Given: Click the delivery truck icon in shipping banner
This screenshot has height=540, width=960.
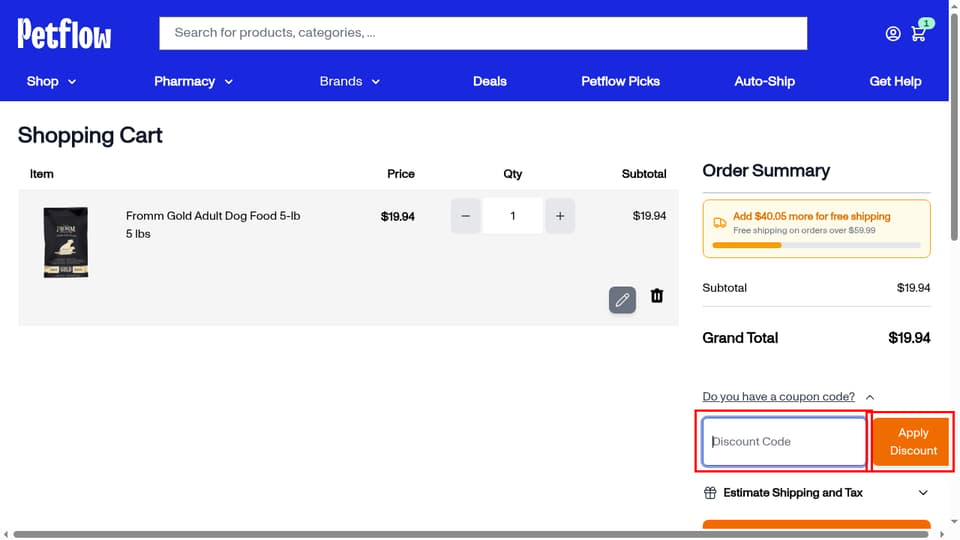Looking at the screenshot, I should coord(720,223).
